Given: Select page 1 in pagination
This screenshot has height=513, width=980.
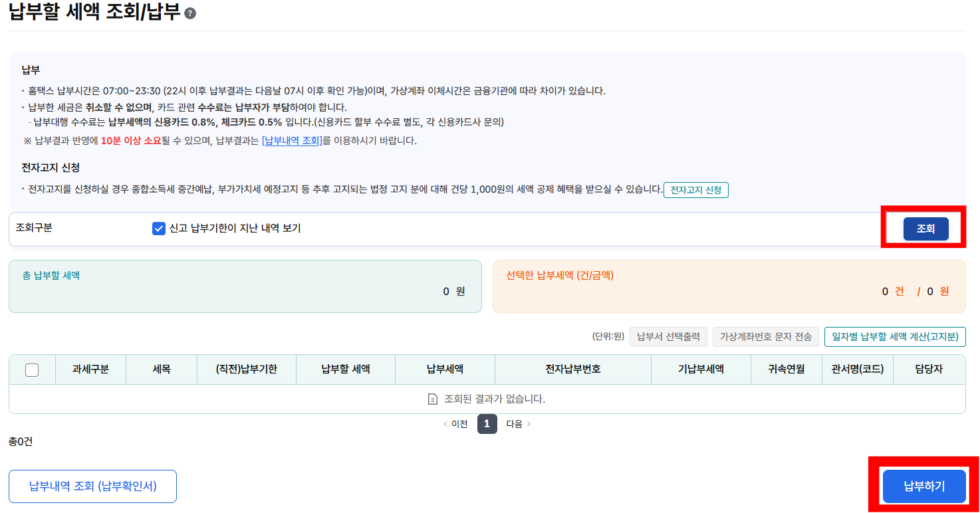Looking at the screenshot, I should 487,424.
